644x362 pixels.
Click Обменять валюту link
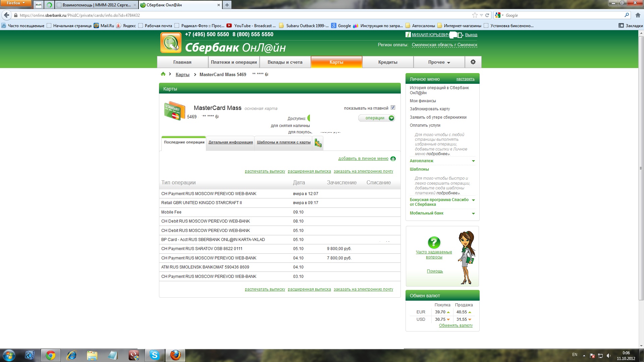pyautogui.click(x=455, y=325)
